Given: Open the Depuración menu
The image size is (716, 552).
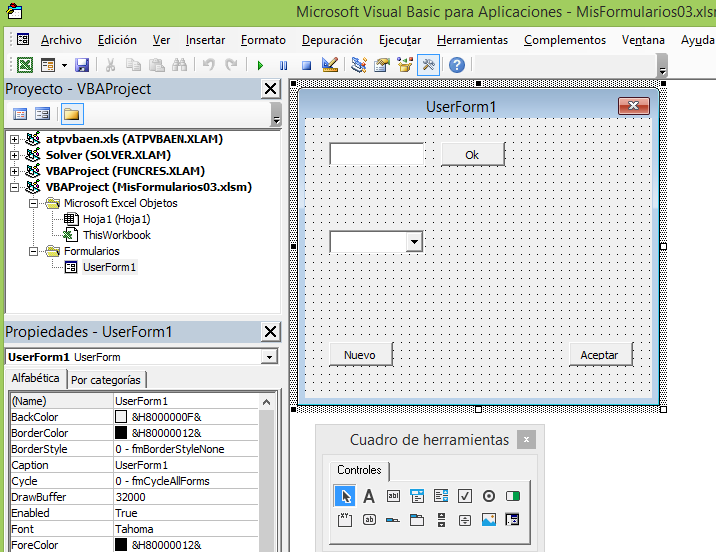Looking at the screenshot, I should click(x=332, y=40).
